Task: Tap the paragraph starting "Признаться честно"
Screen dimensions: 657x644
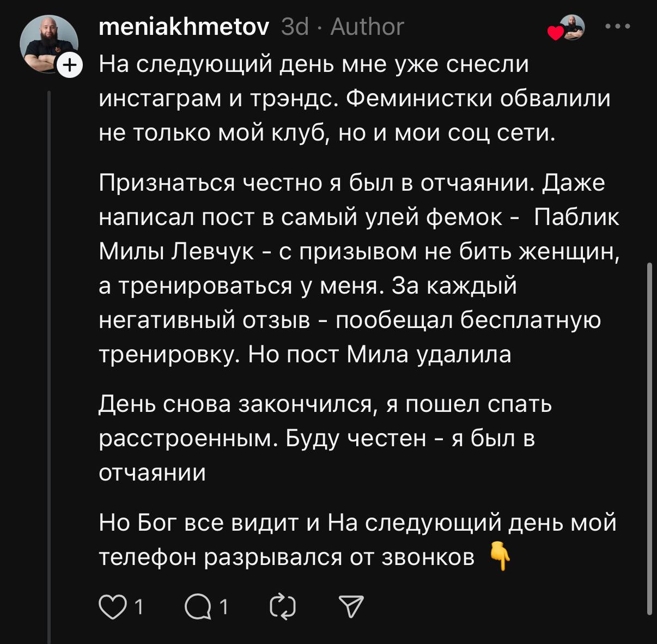Action: pos(360,269)
